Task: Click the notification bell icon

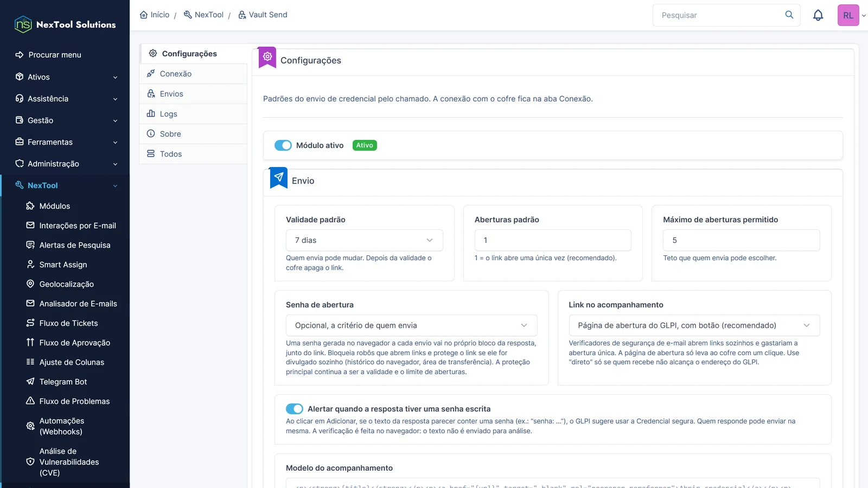Action: coord(818,15)
